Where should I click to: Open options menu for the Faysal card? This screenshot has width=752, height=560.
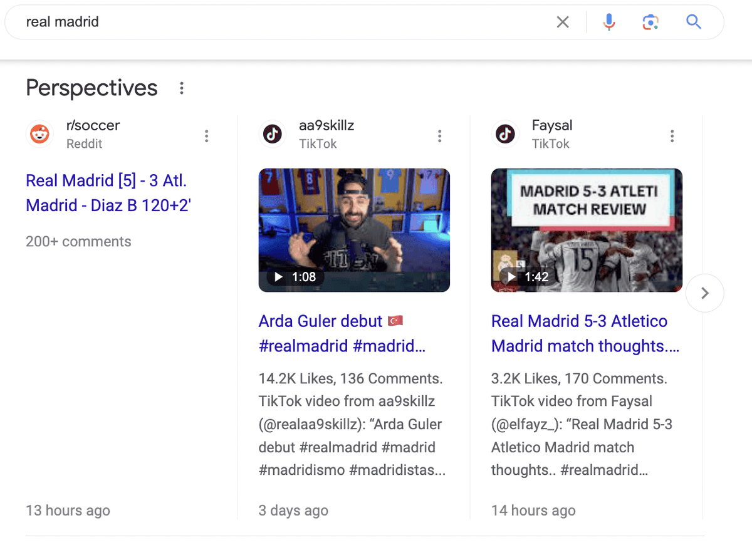(x=672, y=136)
